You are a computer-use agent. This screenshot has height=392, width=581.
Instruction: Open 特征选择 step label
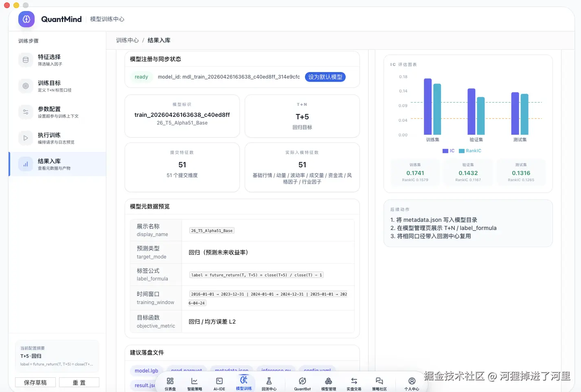[x=49, y=57]
